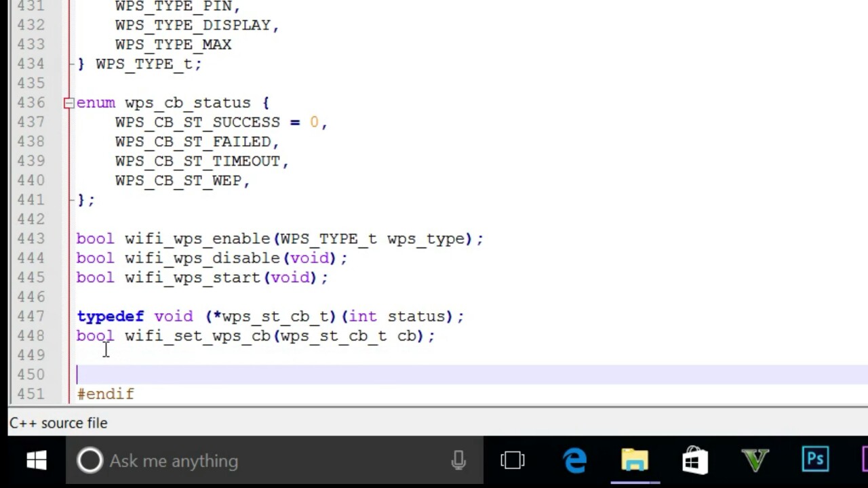
Task: Click the 'wifi_wps_disable' function name
Action: 203,258
